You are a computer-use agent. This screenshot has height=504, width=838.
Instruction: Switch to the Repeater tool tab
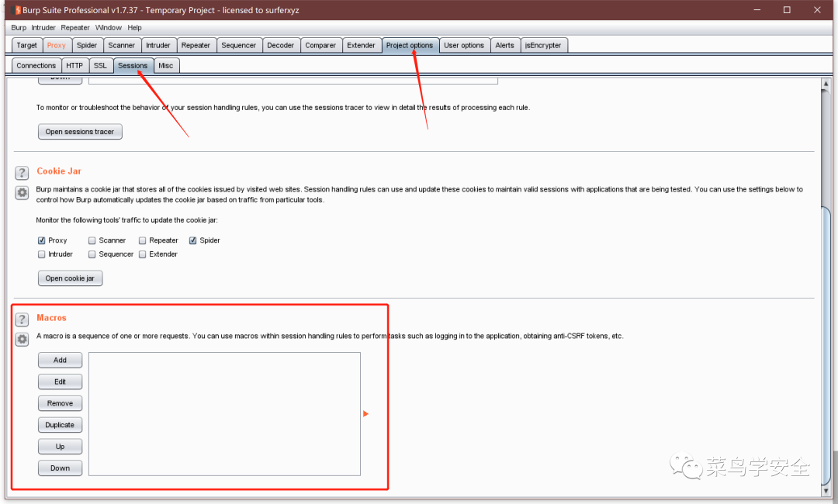tap(196, 46)
